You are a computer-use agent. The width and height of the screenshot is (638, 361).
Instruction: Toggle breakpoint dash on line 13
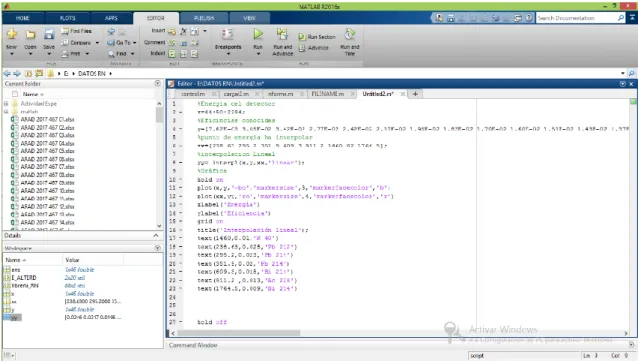(181, 205)
